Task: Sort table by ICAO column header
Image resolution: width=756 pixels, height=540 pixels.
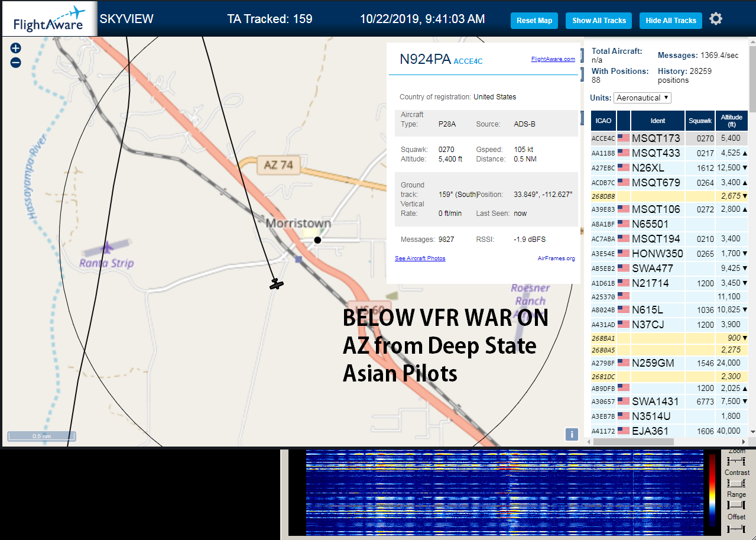Action: tap(603, 121)
